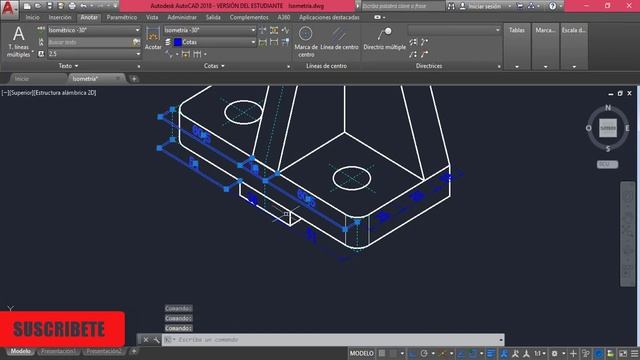This screenshot has width=640, height=360.
Task: Switch to the Presentación1 layout tab
Action: point(59,351)
